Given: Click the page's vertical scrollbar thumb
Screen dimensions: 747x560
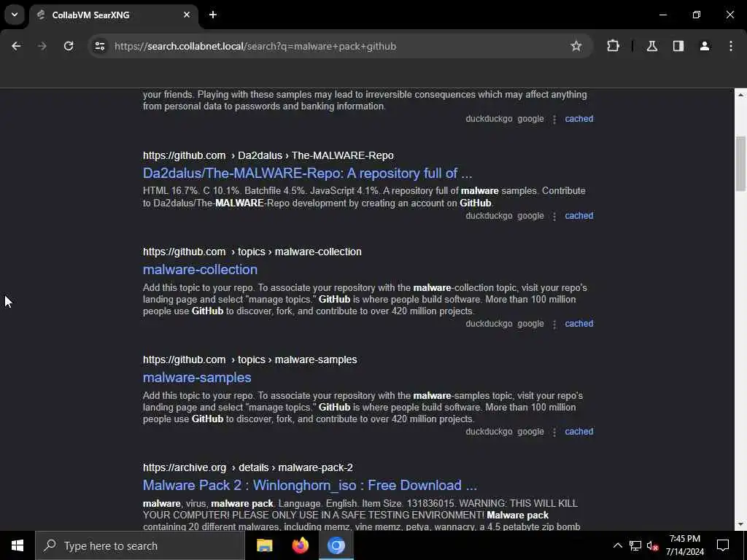Looking at the screenshot, I should (740, 163).
